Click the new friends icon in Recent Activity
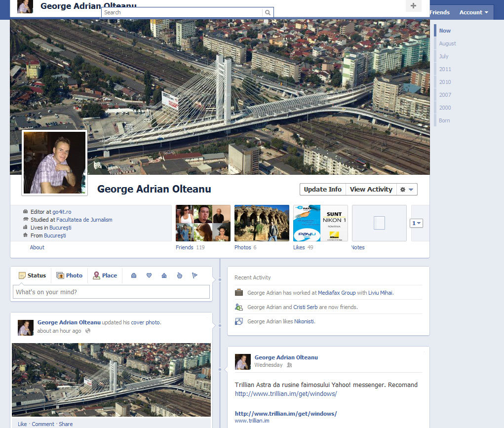 tap(239, 307)
